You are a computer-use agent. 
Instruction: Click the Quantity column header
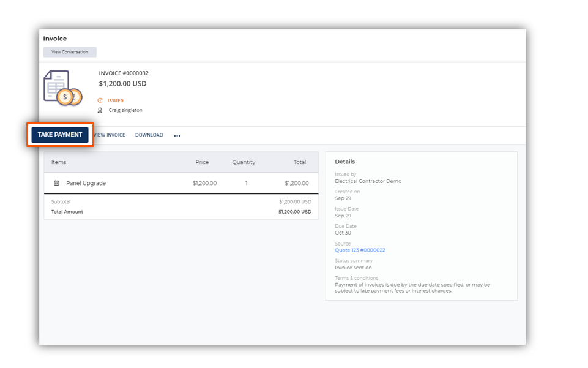(244, 162)
